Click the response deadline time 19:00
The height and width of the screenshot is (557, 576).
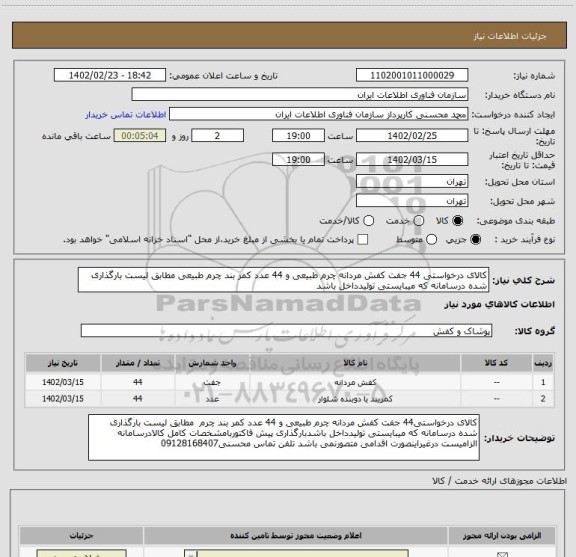[298, 136]
